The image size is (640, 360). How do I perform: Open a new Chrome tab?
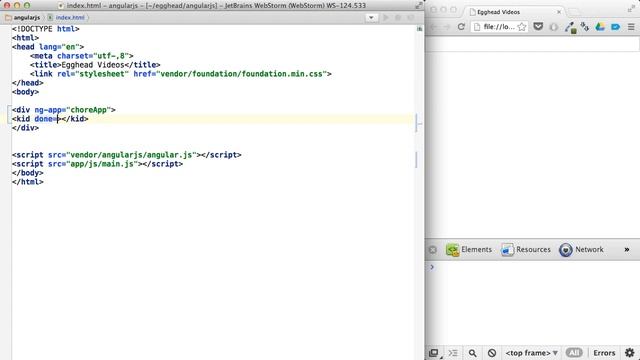coord(573,12)
